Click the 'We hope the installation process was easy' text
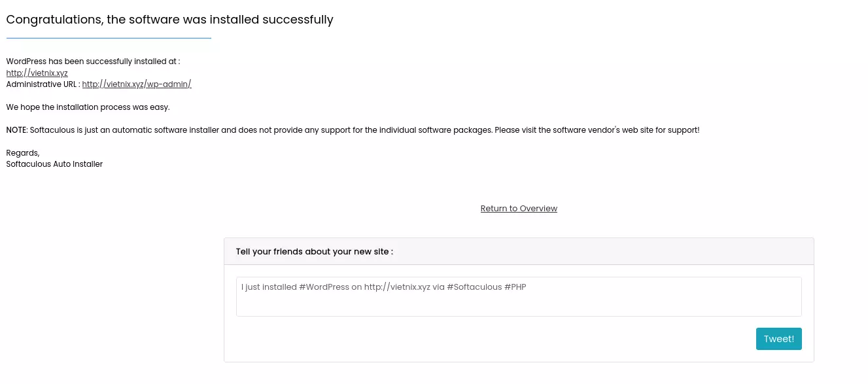 tap(88, 107)
